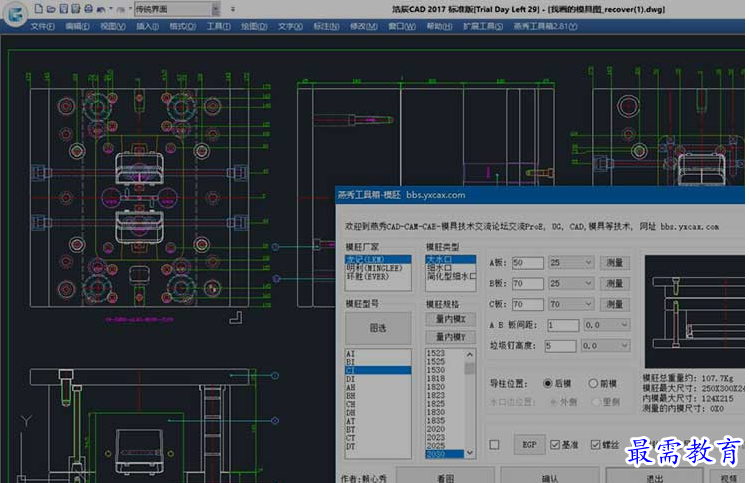749x483 pixels.
Task: Toggle the 螺丝 checkbox
Action: coord(595,445)
